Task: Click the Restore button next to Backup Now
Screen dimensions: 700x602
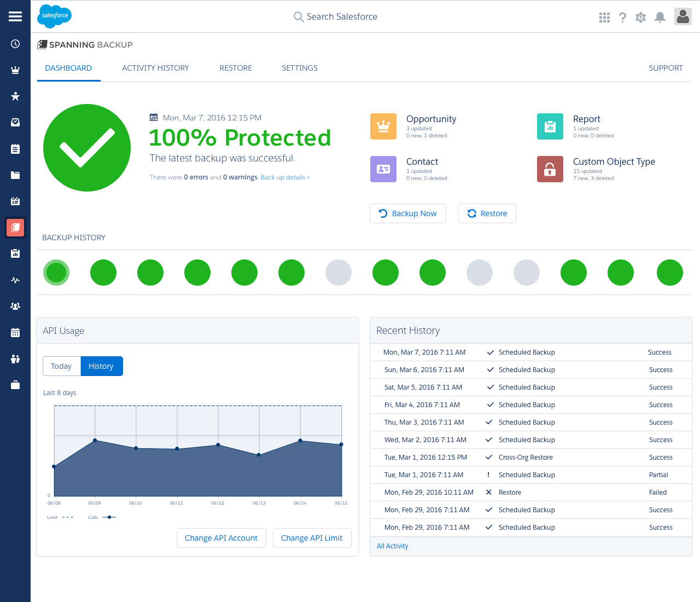Action: pos(487,213)
